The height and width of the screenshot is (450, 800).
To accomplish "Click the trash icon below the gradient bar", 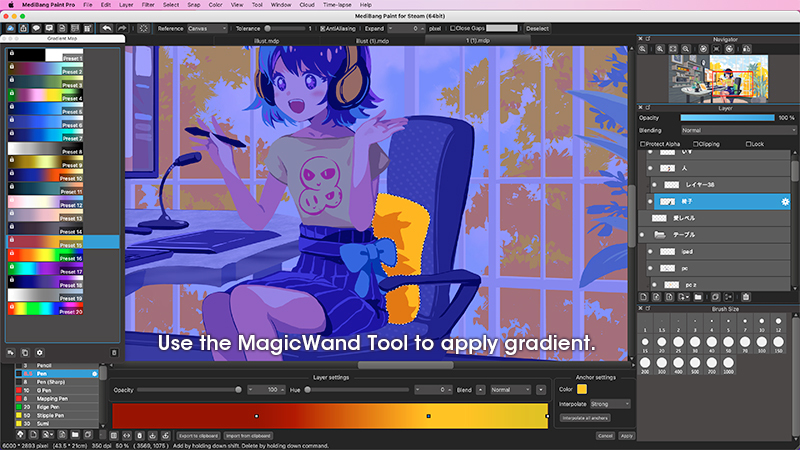I will (139, 436).
